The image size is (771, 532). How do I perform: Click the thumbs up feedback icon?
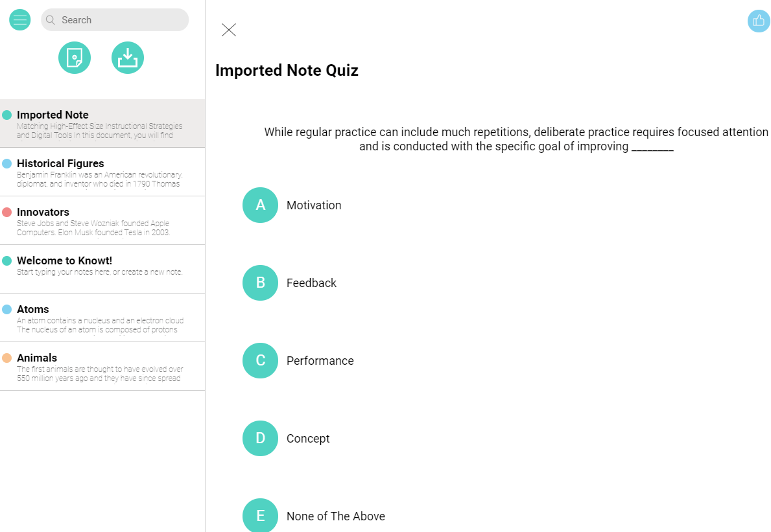[x=759, y=21]
